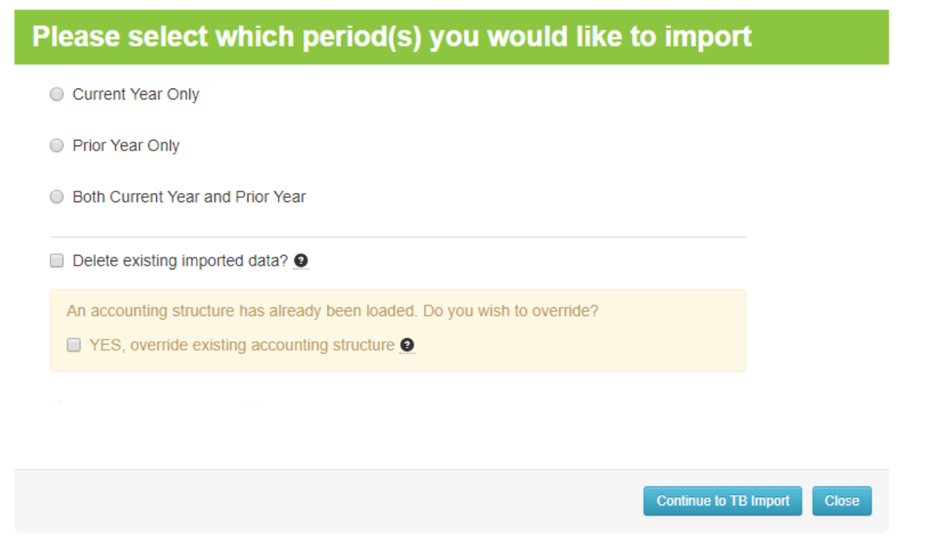Click 'Do you wish to override?' warning text
The height and width of the screenshot is (560, 940).
[511, 312]
